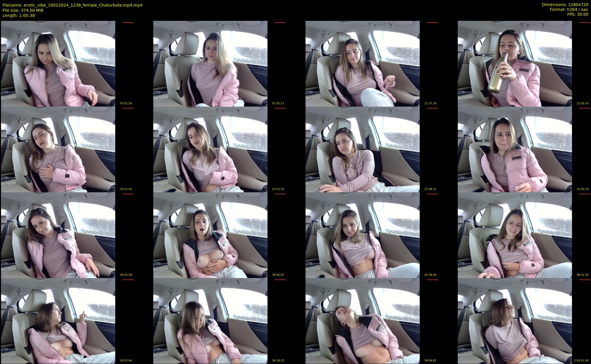Click the timestamp label 50:23.64
The height and width of the screenshot is (364, 591).
(x=126, y=361)
